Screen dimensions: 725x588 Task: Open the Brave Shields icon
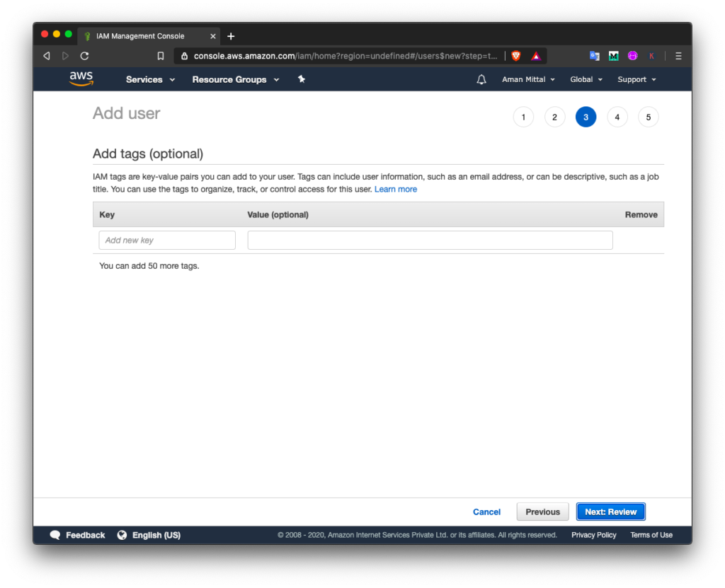tap(515, 55)
